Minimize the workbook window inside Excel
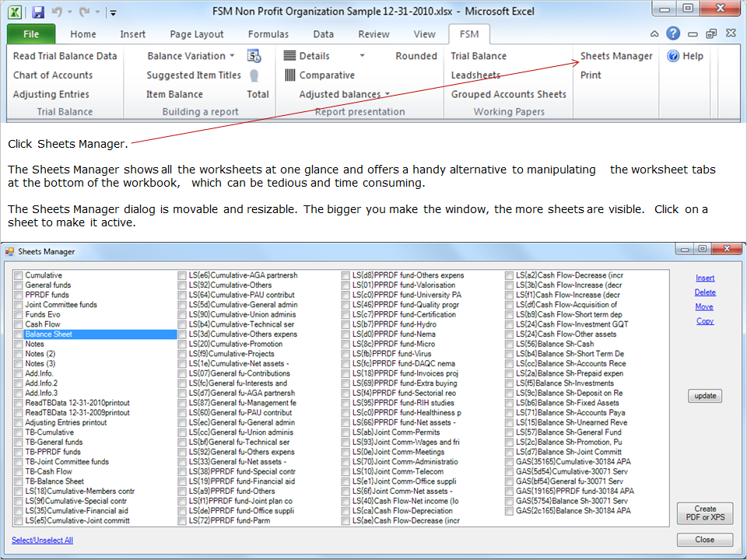 pos(693,34)
